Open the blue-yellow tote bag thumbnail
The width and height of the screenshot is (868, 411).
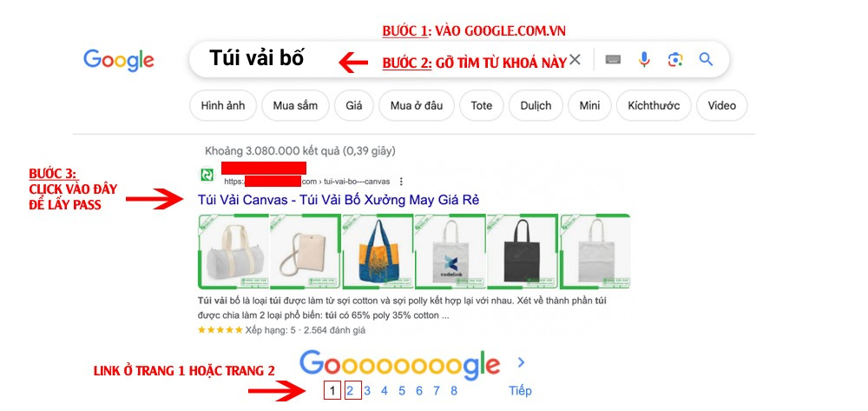(x=378, y=252)
